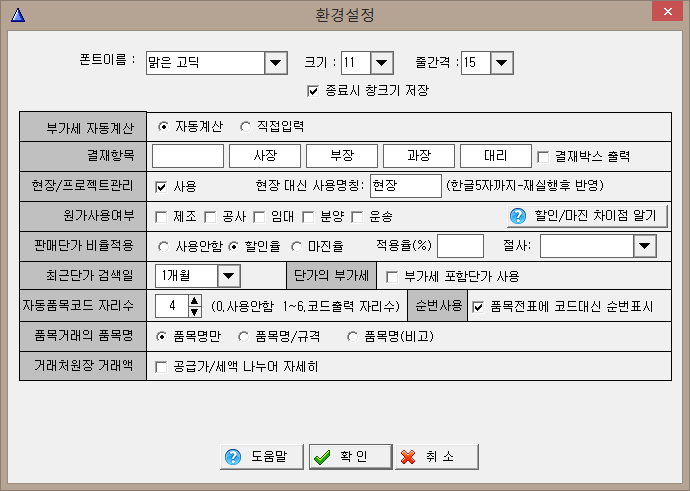Check the 임대 cost checkbox
The height and width of the screenshot is (491, 690).
pyautogui.click(x=259, y=217)
